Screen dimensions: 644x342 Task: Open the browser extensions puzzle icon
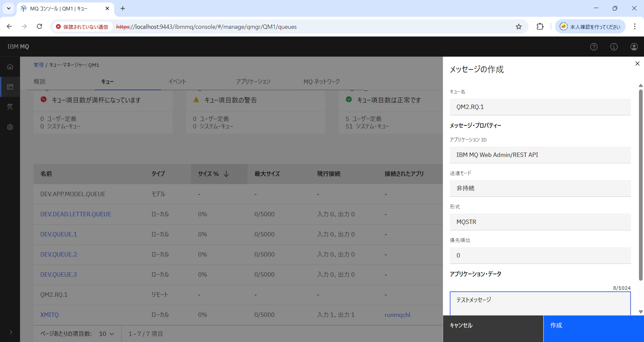click(x=540, y=26)
